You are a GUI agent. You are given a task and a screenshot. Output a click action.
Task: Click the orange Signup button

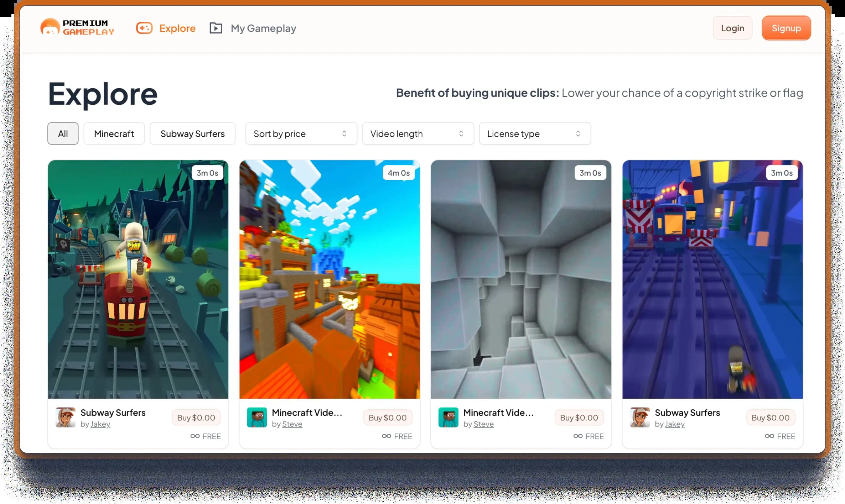click(x=786, y=28)
